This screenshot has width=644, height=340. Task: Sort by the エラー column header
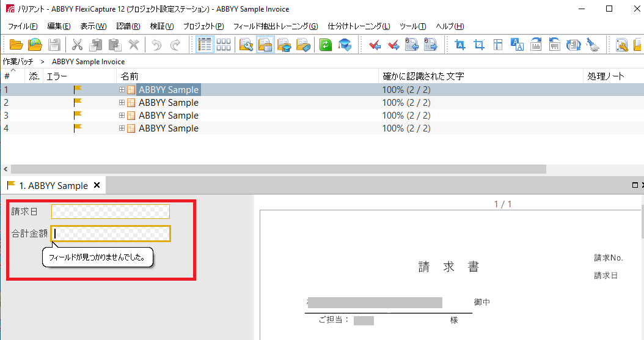point(79,76)
